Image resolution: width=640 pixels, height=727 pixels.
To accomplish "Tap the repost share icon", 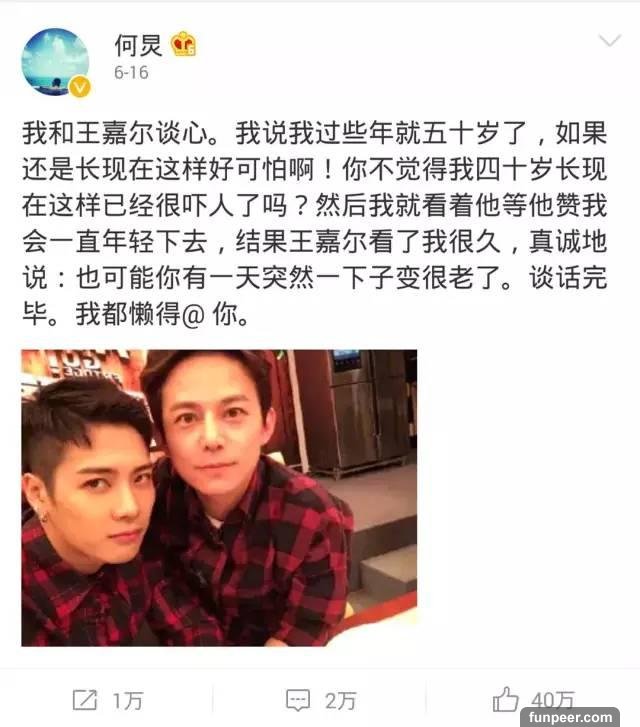I will click(85, 700).
